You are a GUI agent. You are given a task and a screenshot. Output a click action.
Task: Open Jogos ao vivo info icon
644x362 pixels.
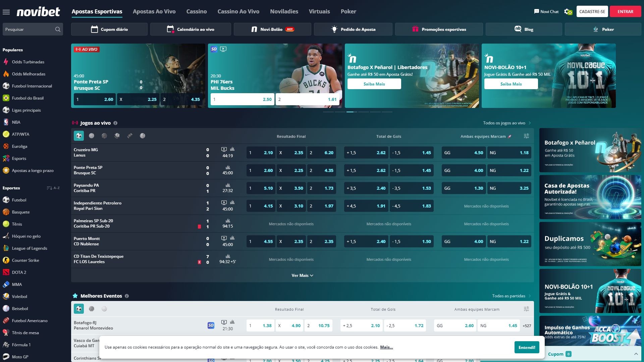point(115,123)
